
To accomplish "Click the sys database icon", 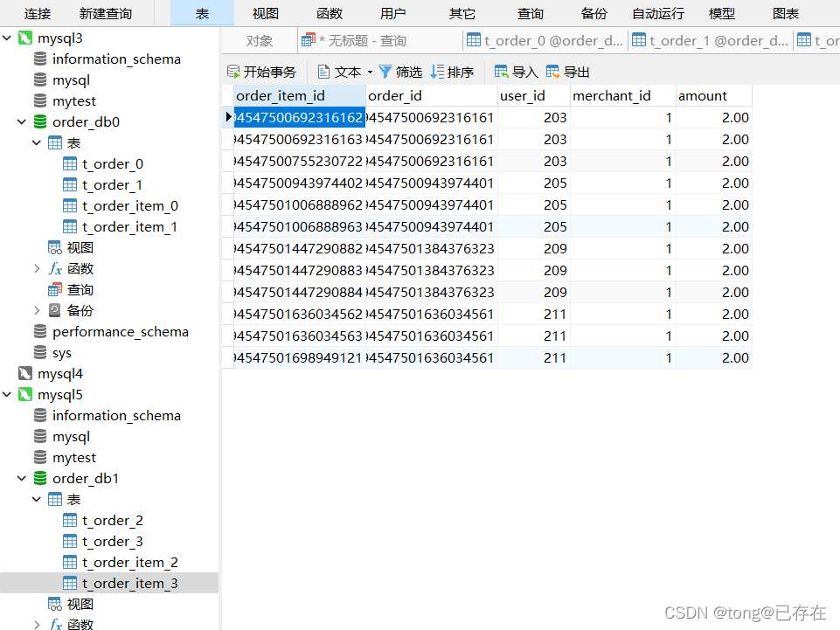I will [x=40, y=352].
